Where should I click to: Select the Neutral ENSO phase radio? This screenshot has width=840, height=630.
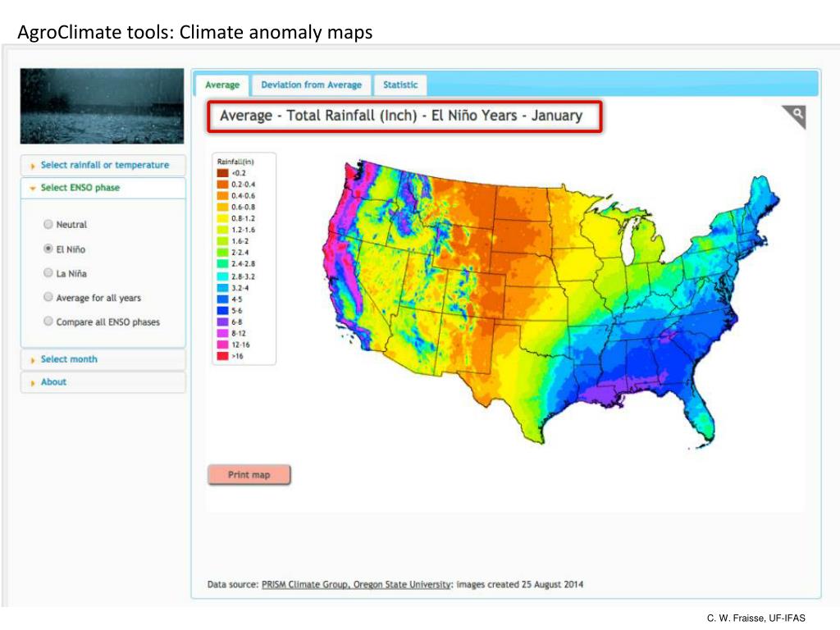pos(48,224)
